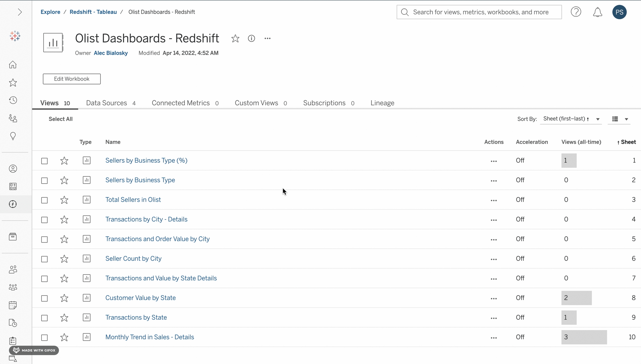Open Recommendations lightbulb icon

coord(13,136)
